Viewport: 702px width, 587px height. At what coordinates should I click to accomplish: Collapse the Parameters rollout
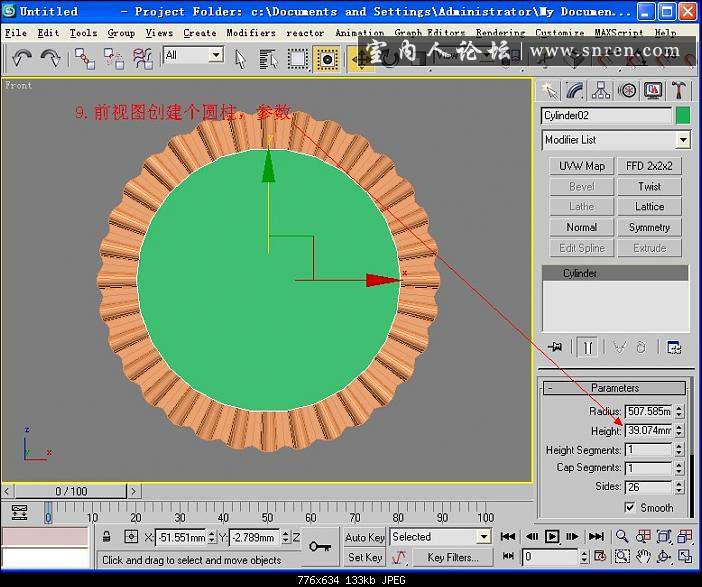click(x=614, y=388)
